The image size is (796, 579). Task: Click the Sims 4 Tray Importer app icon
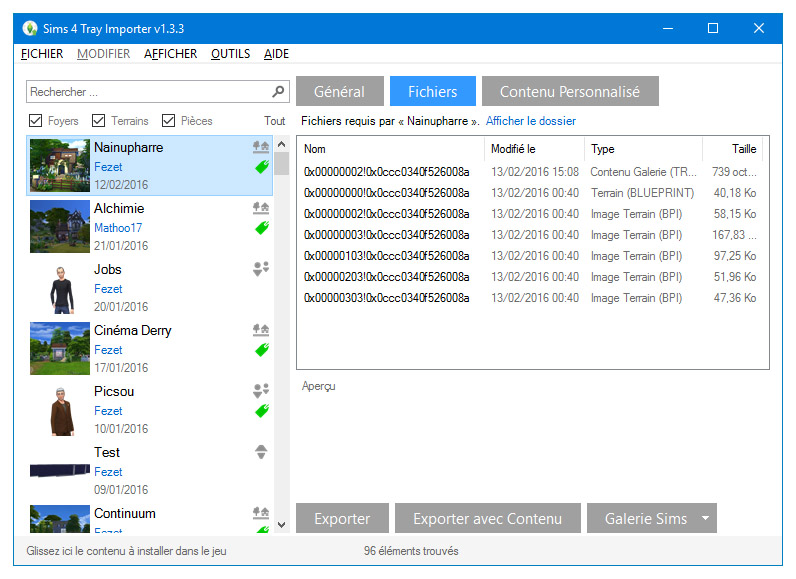click(30, 28)
